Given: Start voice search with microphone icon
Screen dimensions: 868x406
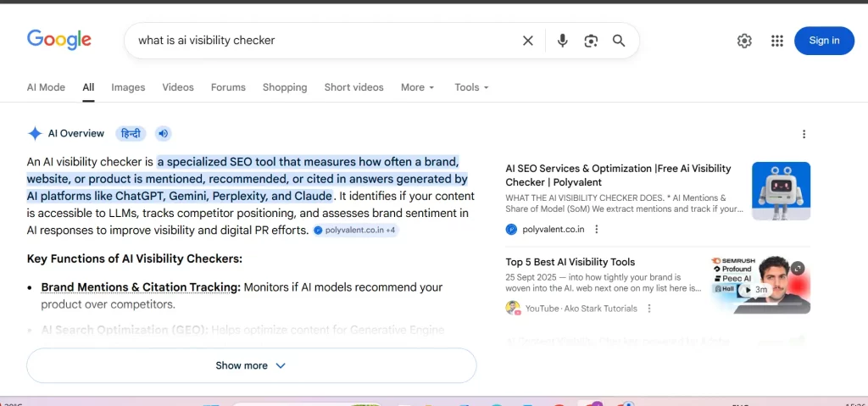Looking at the screenshot, I should (563, 41).
